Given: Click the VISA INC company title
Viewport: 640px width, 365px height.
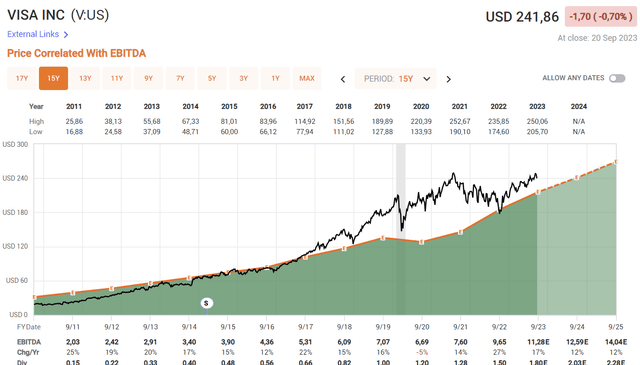Looking at the screenshot, I should coord(36,15).
